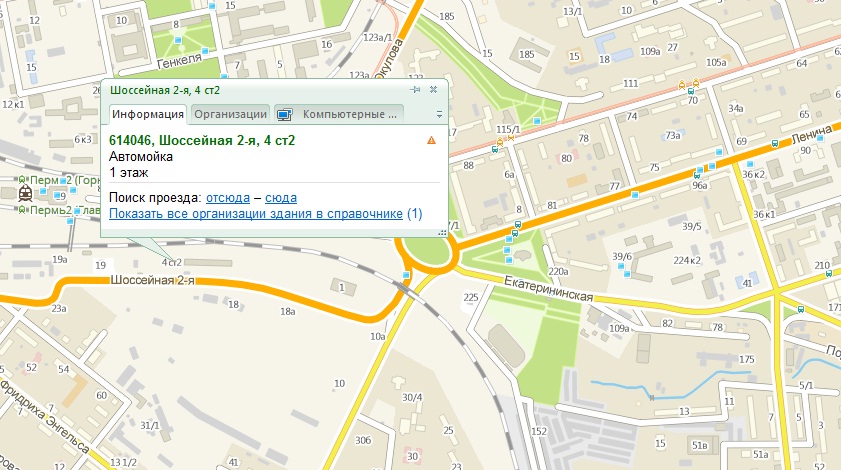Select building number 30/4
Viewport: 841px width, 470px height.
(412, 398)
